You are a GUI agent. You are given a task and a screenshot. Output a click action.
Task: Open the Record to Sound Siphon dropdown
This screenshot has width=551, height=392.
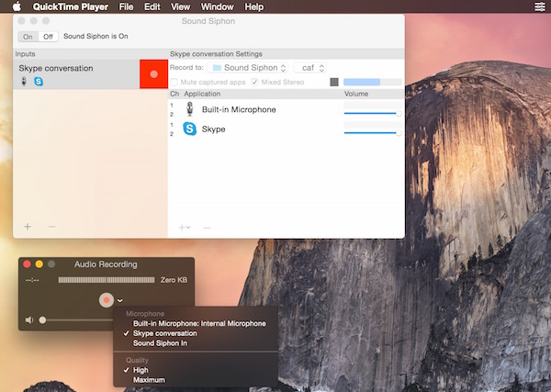pyautogui.click(x=248, y=67)
